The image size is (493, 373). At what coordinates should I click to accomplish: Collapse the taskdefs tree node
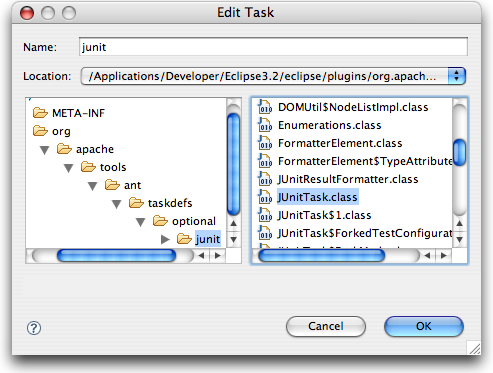coord(117,204)
